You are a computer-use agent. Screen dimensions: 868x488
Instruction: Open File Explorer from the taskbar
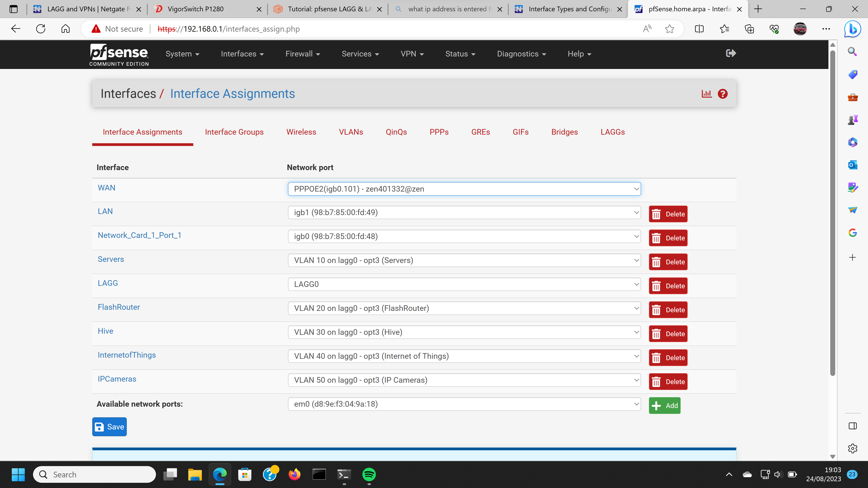195,474
